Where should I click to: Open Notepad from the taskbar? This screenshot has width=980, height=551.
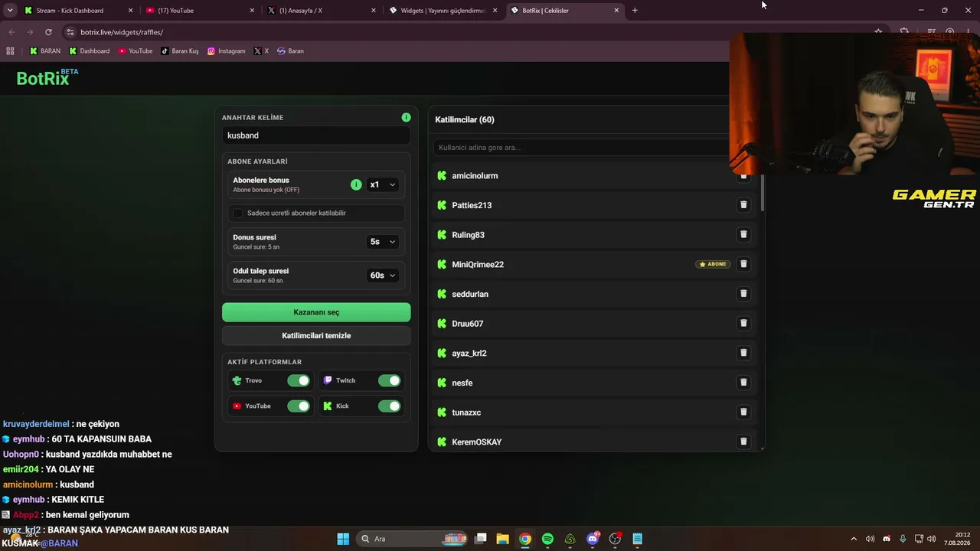pyautogui.click(x=637, y=539)
